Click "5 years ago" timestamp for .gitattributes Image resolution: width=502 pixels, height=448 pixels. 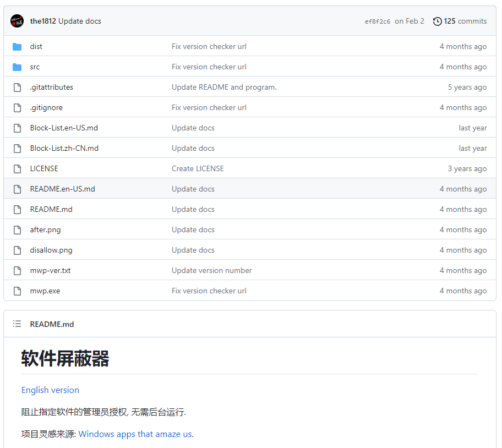coord(467,88)
